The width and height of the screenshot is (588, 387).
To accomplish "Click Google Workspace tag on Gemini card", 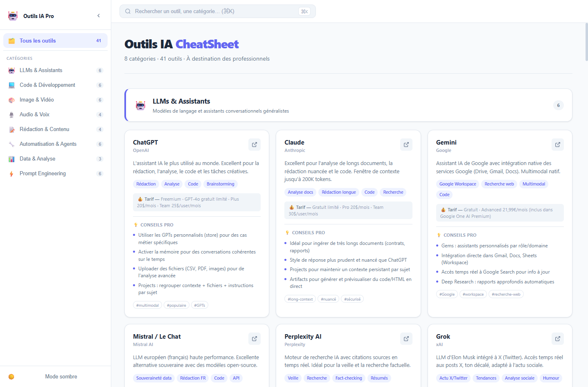I will click(458, 184).
